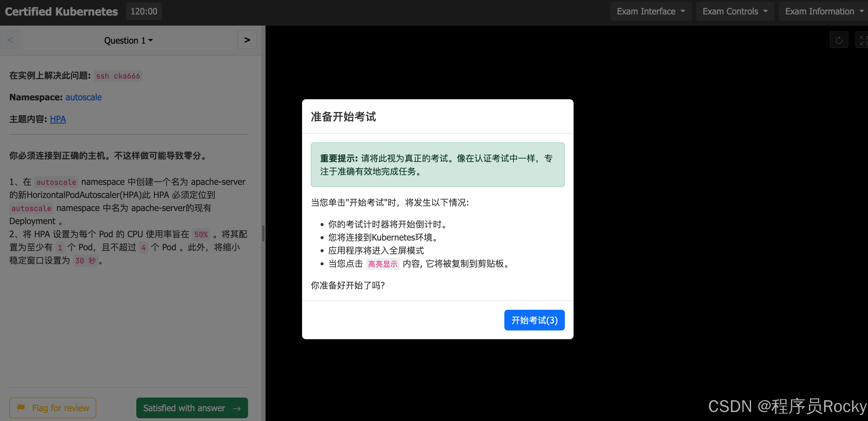The width and height of the screenshot is (868, 421).
Task: Open the Question 1 dropdown
Action: coord(128,40)
